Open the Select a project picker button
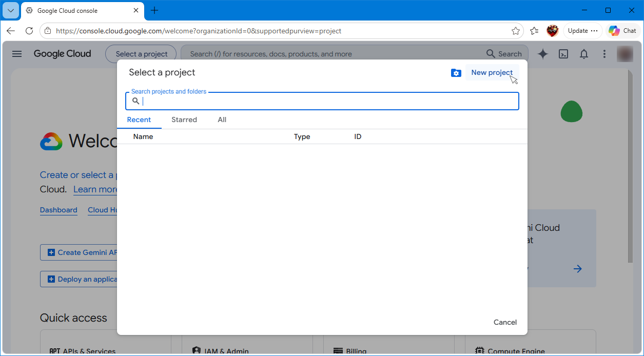The height and width of the screenshot is (356, 644). [141, 54]
